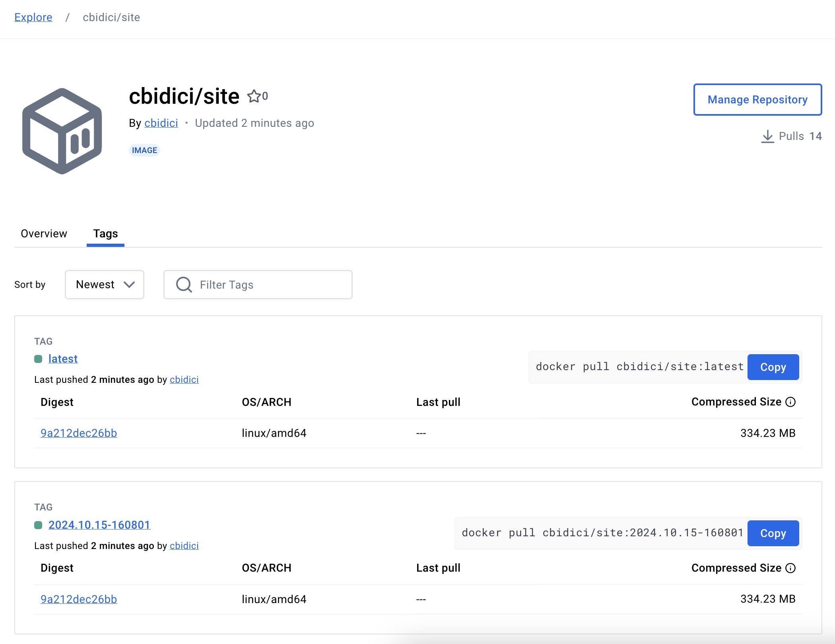Click the Explore breadcrumb link
Screen dimensions: 835x644
point(33,17)
